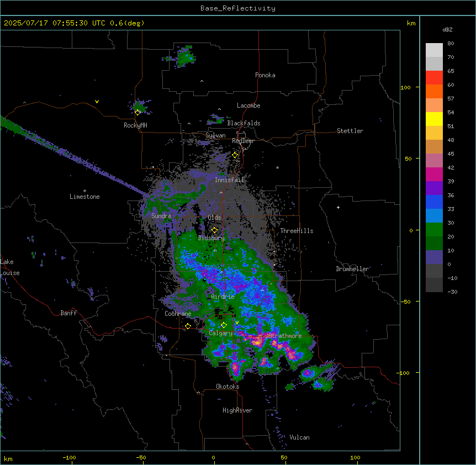Click the white asterisk east of Innisfail
This screenshot has height=465, width=476.
pos(277,167)
